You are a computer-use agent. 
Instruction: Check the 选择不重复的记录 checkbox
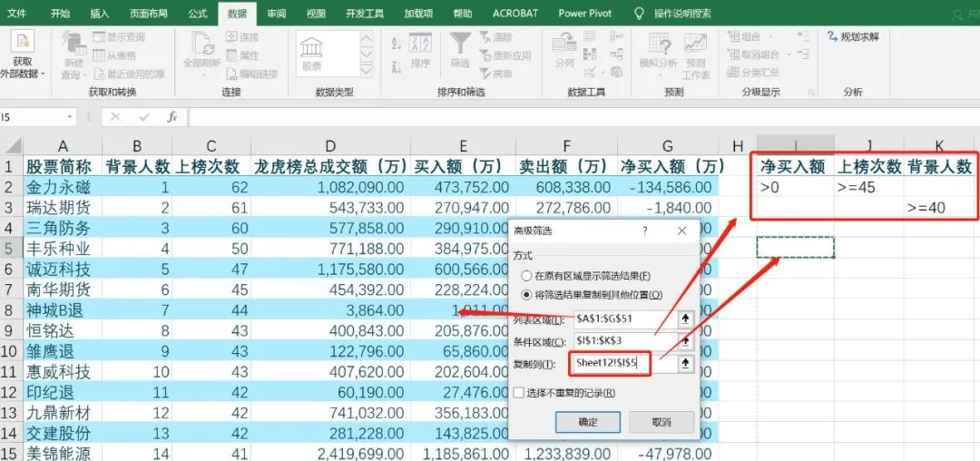coord(519,393)
